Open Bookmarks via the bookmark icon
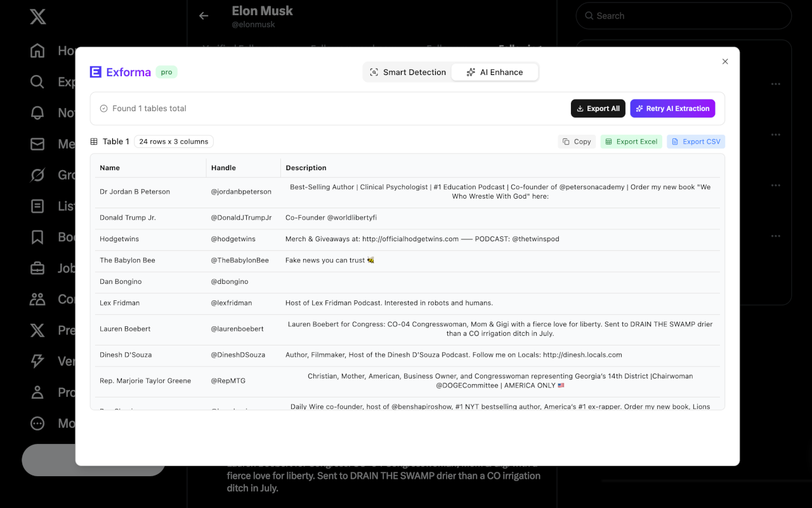The width and height of the screenshot is (812, 508). click(x=37, y=237)
